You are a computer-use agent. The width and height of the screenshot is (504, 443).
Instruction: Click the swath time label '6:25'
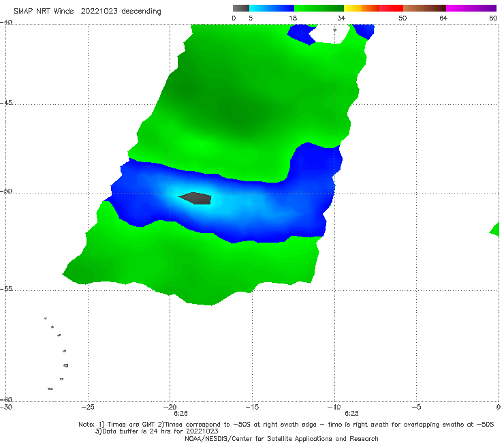(351, 414)
